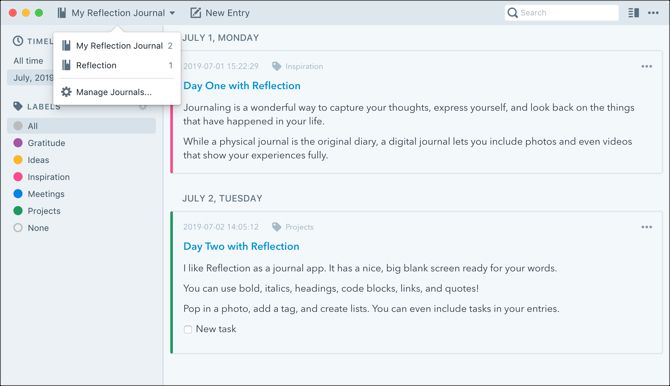Maximize window with green button
Viewport: 670px width, 386px height.
tap(39, 13)
